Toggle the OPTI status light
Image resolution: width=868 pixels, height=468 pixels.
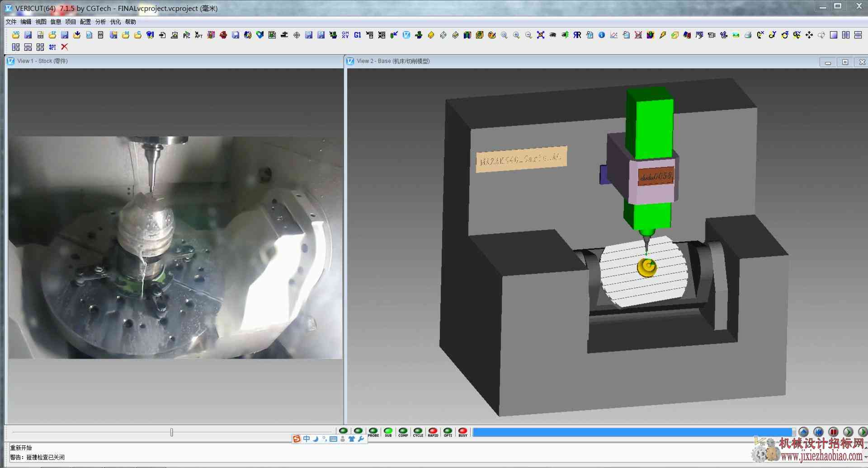(448, 432)
